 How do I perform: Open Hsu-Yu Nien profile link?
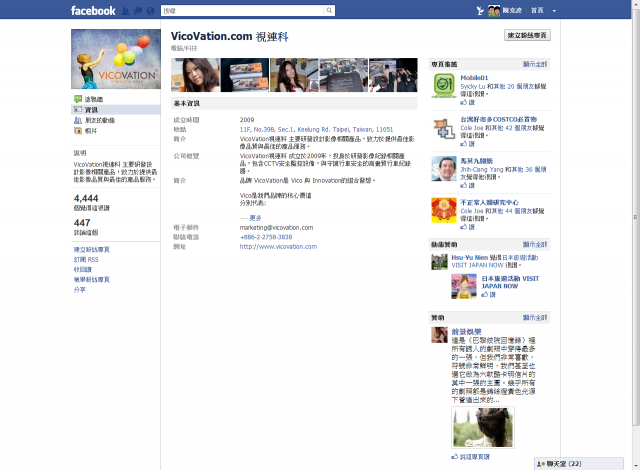(469, 258)
